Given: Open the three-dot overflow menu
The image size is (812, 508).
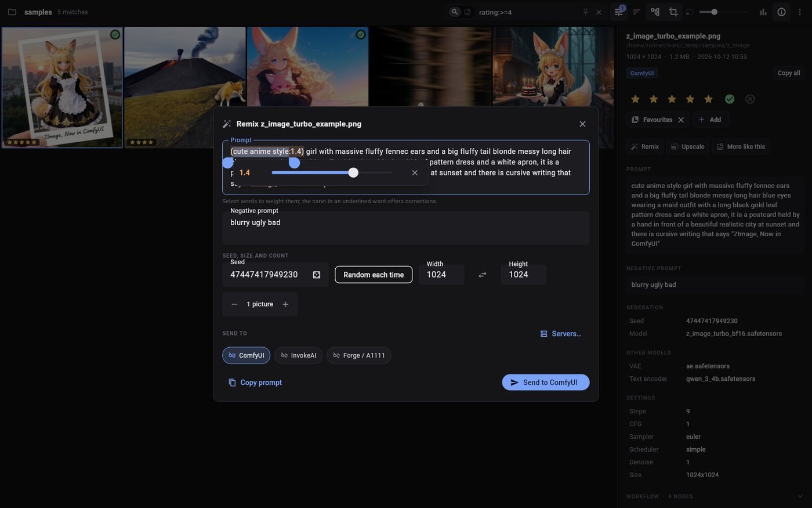Looking at the screenshot, I should pos(800,12).
